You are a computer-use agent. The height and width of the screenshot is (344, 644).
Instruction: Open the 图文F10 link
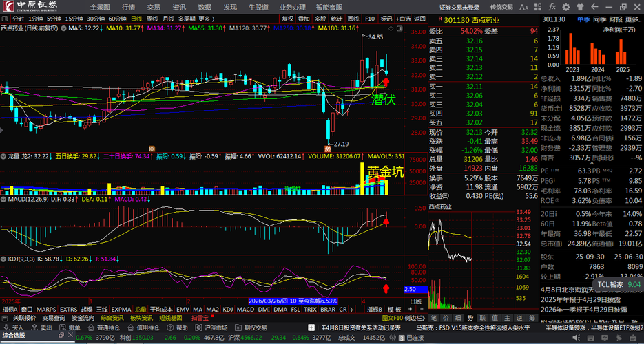(x=391, y=318)
